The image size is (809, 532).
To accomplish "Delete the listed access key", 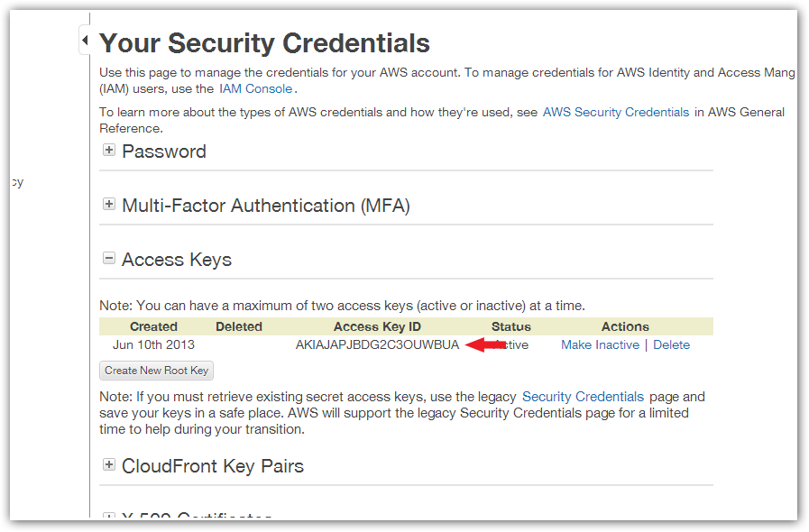I will tap(671, 345).
